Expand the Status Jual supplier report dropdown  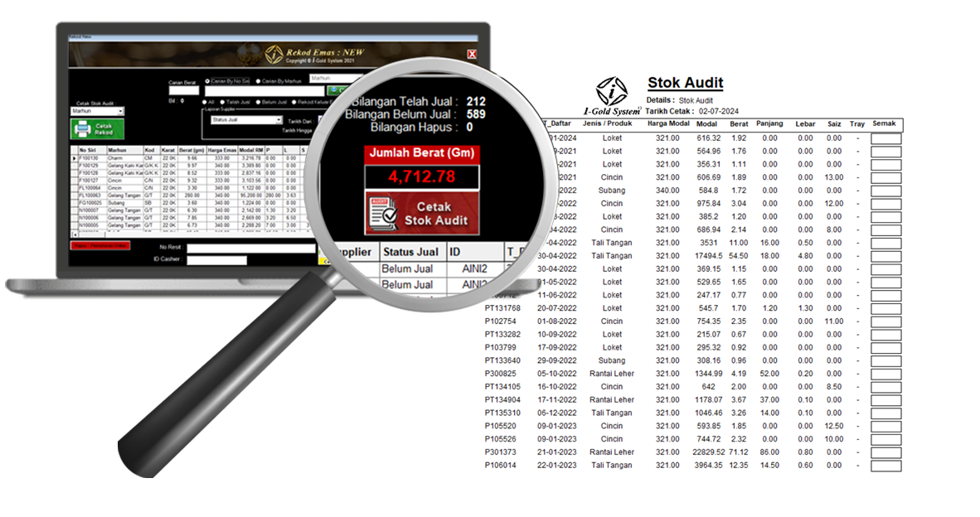pos(279,120)
